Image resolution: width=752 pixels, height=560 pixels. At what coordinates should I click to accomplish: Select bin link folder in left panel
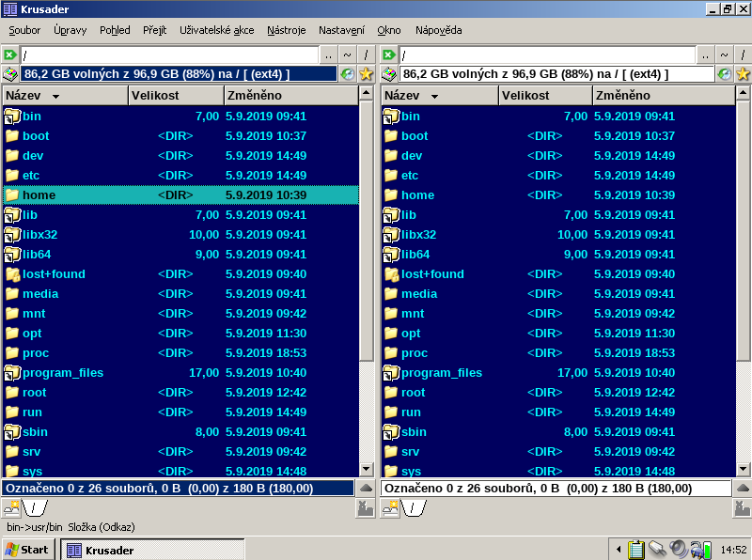click(x=180, y=116)
